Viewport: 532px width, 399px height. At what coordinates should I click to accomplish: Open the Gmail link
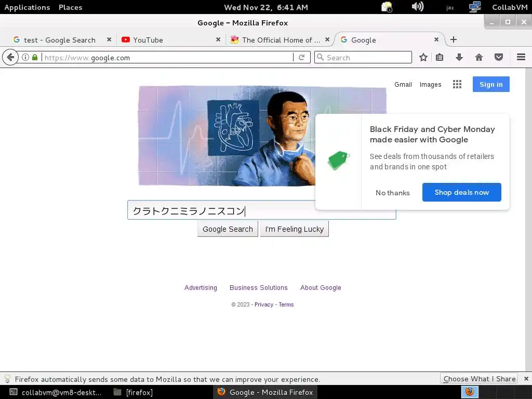(x=403, y=85)
